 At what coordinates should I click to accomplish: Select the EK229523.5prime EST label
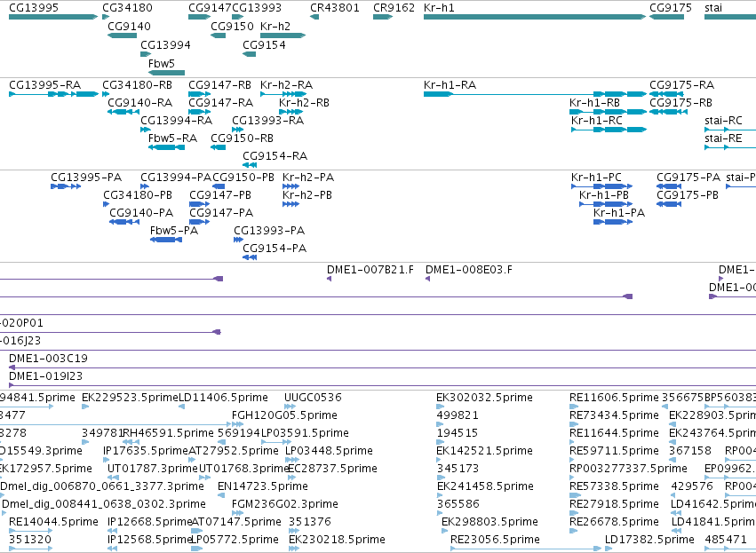click(131, 398)
